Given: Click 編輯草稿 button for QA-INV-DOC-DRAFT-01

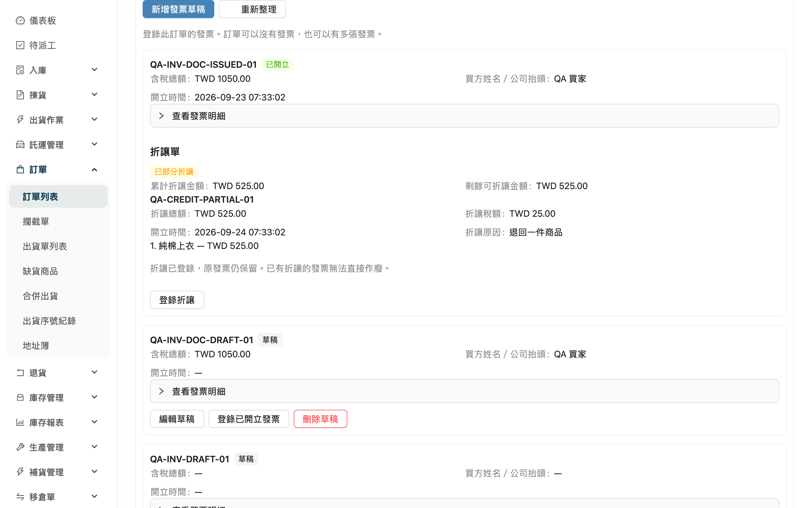Looking at the screenshot, I should point(177,419).
